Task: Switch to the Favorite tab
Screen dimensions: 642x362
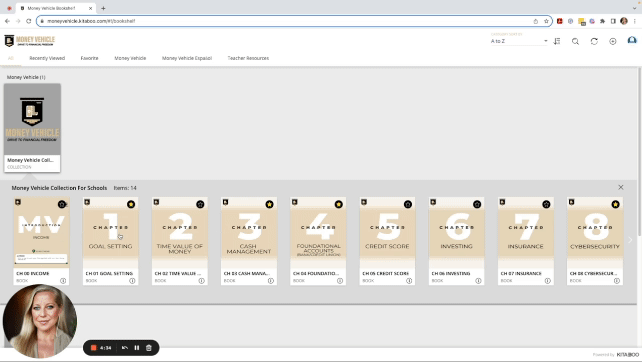Action: tap(89, 58)
